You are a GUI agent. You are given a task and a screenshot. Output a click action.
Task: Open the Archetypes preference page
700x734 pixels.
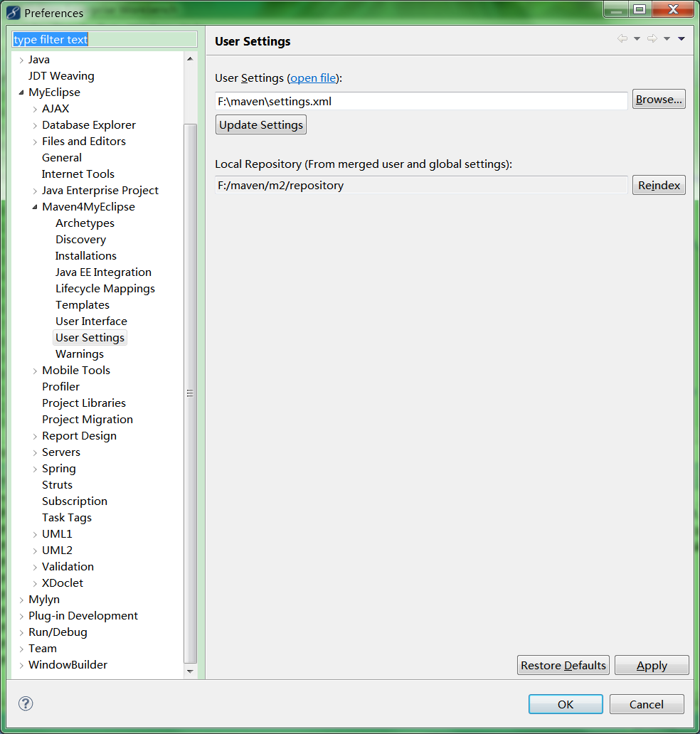(85, 223)
